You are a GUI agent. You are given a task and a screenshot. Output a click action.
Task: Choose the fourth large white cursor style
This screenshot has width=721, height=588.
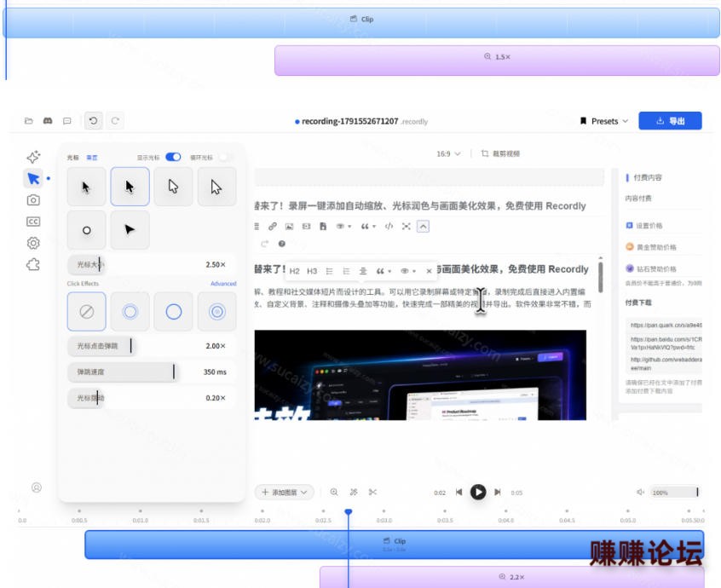(x=217, y=186)
